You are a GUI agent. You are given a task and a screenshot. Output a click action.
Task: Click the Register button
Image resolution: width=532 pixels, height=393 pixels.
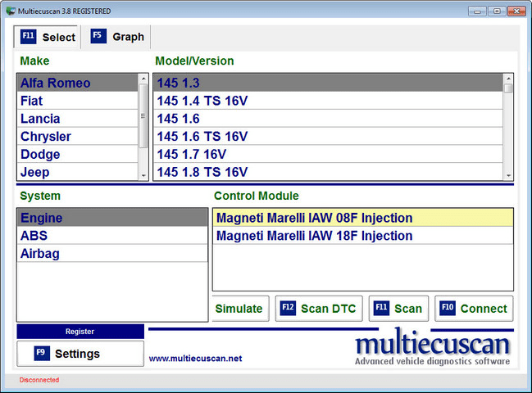click(x=80, y=332)
